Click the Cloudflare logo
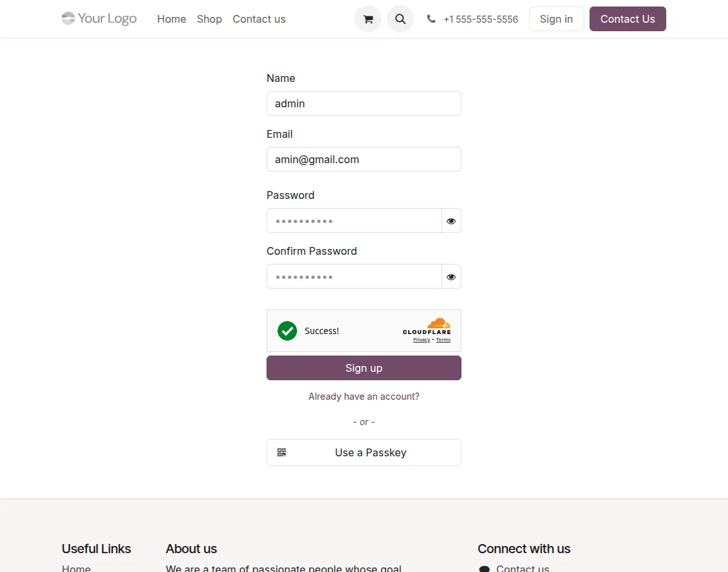The height and width of the screenshot is (572, 728). [427, 326]
